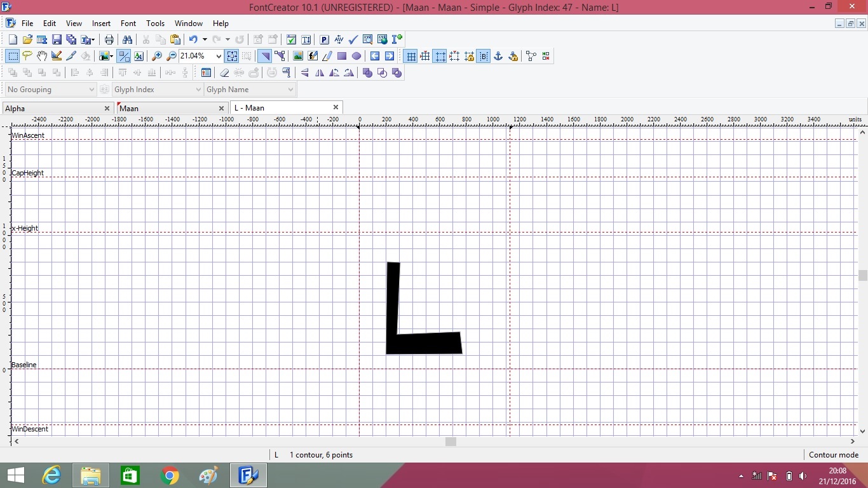
Task: Insert a rectangle contour
Action: [x=342, y=56]
